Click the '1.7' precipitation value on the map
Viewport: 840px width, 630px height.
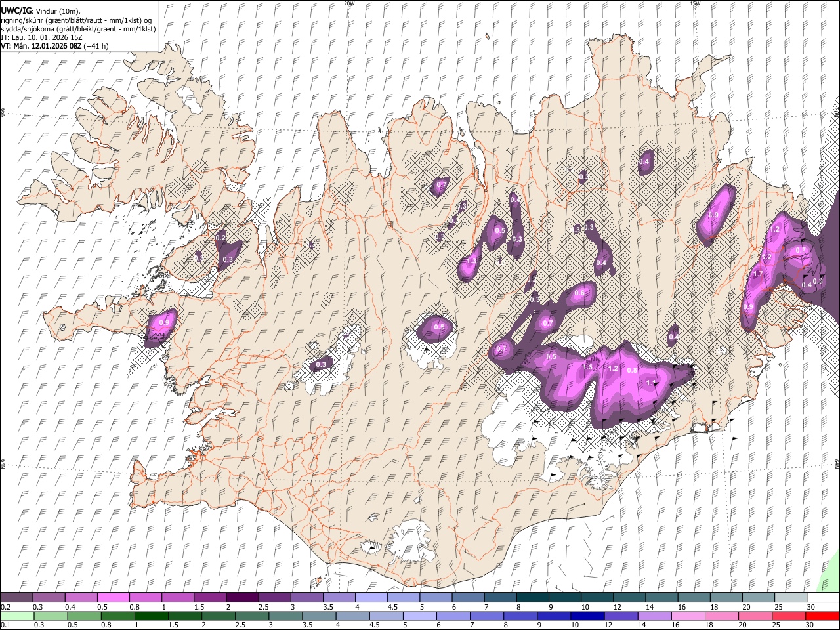pos(759,274)
